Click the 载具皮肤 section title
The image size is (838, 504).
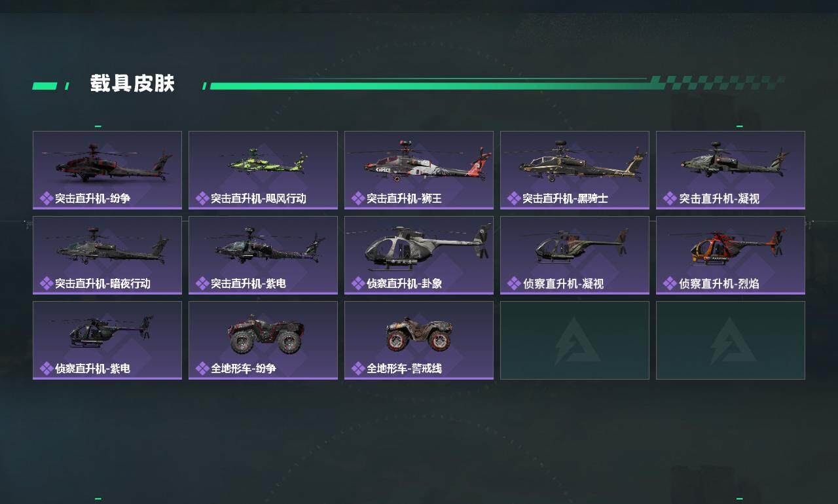[x=132, y=84]
